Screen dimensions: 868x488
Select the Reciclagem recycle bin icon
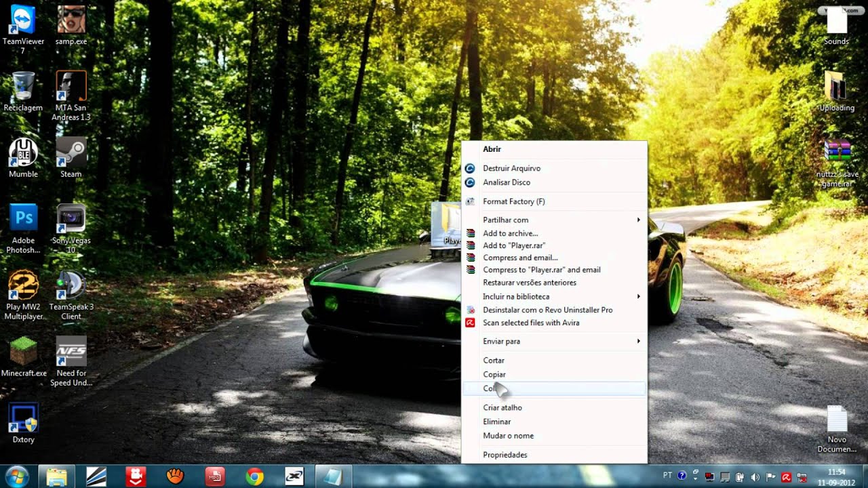[23, 91]
